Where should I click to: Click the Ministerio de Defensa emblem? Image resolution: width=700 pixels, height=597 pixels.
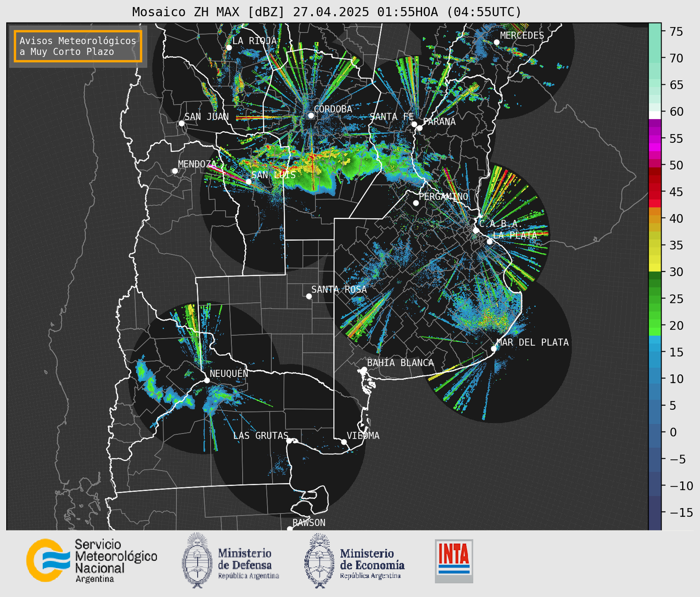197,560
